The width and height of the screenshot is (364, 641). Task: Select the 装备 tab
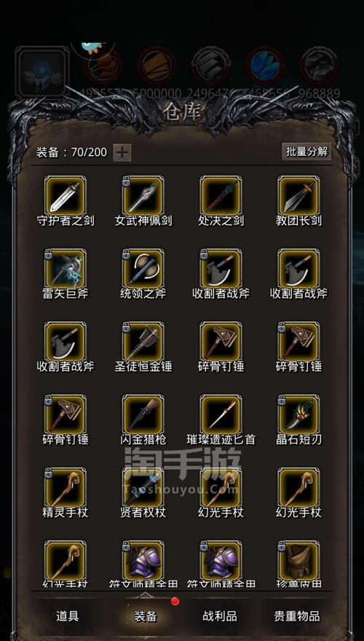(145, 616)
